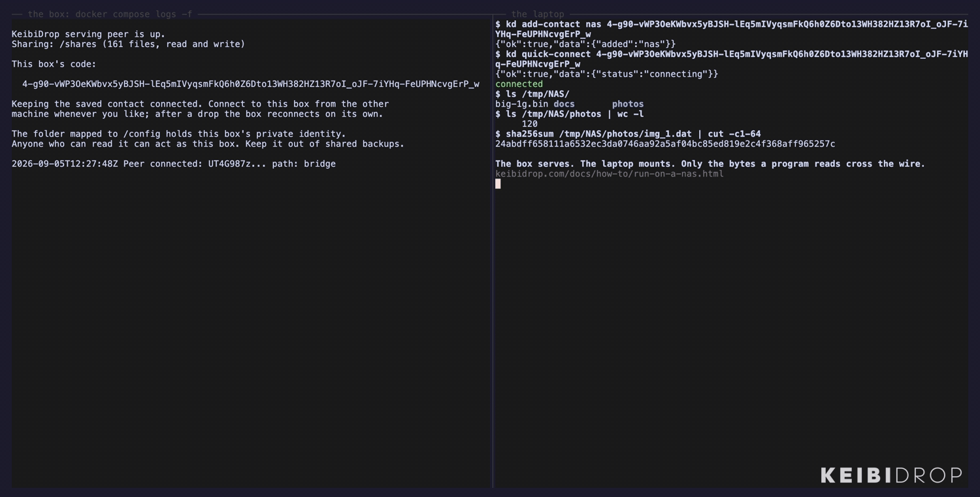Screen dimensions: 980x497
Task: Click the 'kd add-contact nas' command line
Action: [x=732, y=29]
